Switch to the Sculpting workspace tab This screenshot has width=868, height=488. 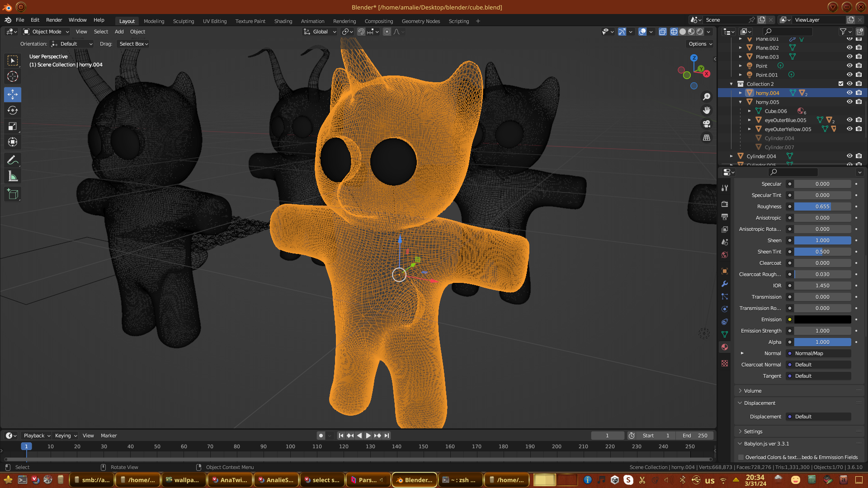tap(183, 21)
